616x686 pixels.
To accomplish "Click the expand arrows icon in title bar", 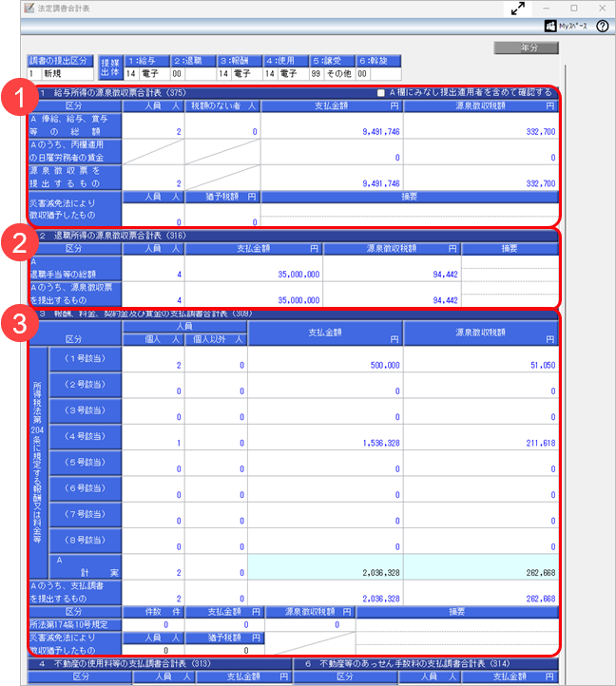I will click(518, 9).
